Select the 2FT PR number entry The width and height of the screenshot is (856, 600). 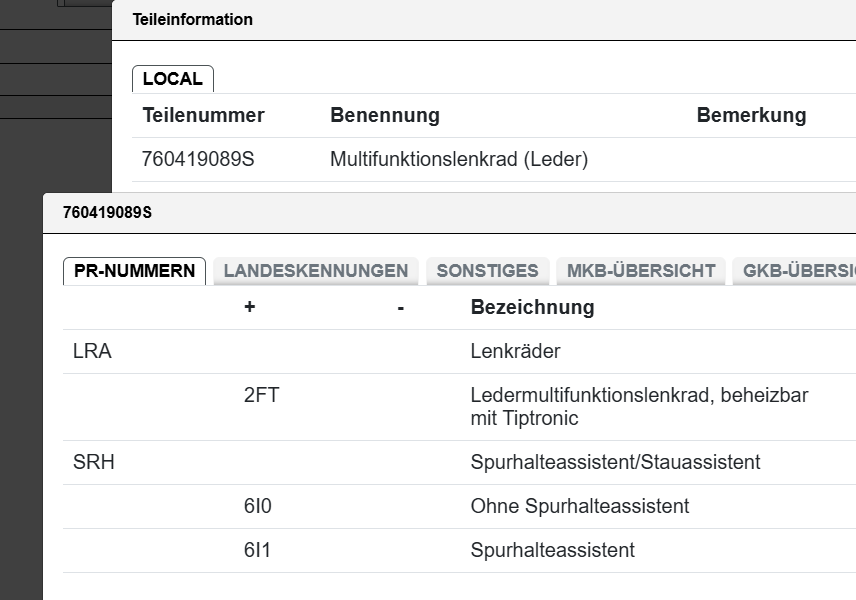click(x=261, y=395)
